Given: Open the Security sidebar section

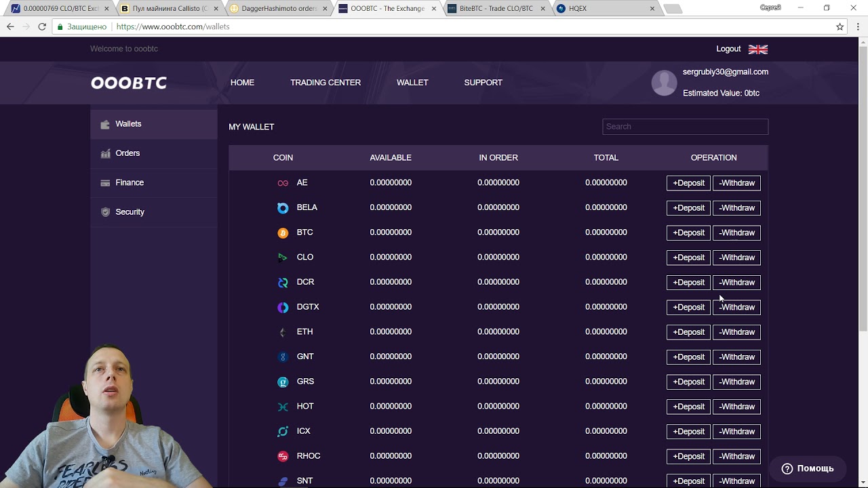Looking at the screenshot, I should (x=154, y=211).
